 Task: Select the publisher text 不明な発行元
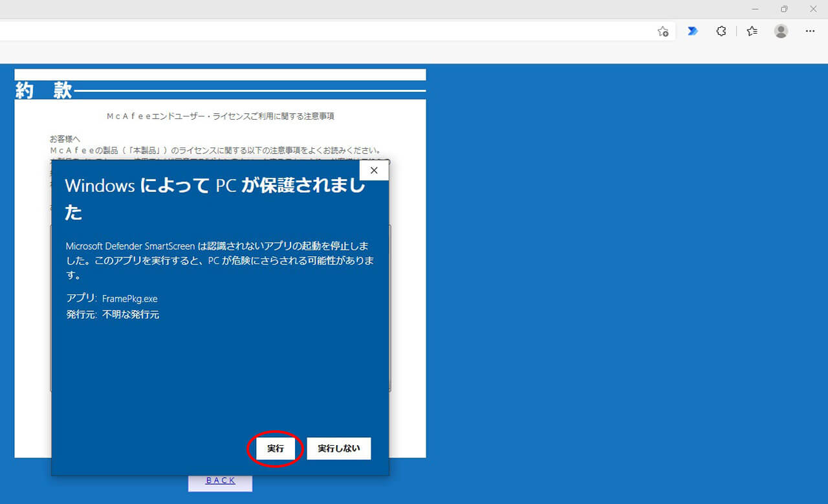[131, 315]
